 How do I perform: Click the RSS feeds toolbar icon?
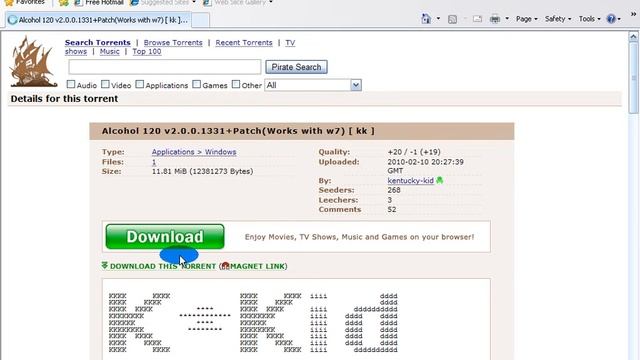(452, 19)
